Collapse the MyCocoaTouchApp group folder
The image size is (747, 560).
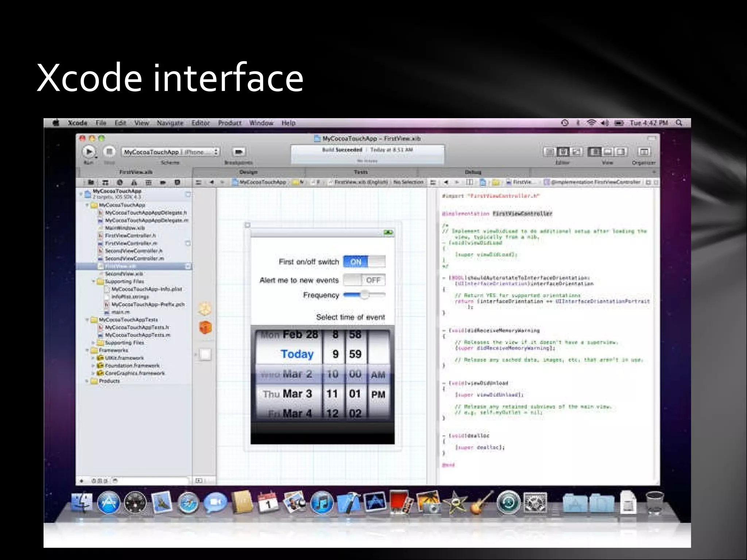[x=88, y=205]
